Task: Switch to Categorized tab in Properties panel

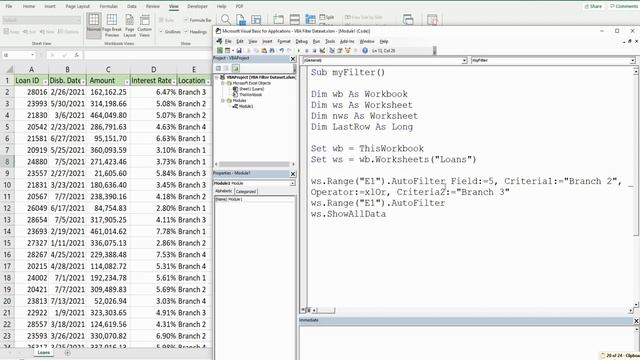Action: pos(246,191)
